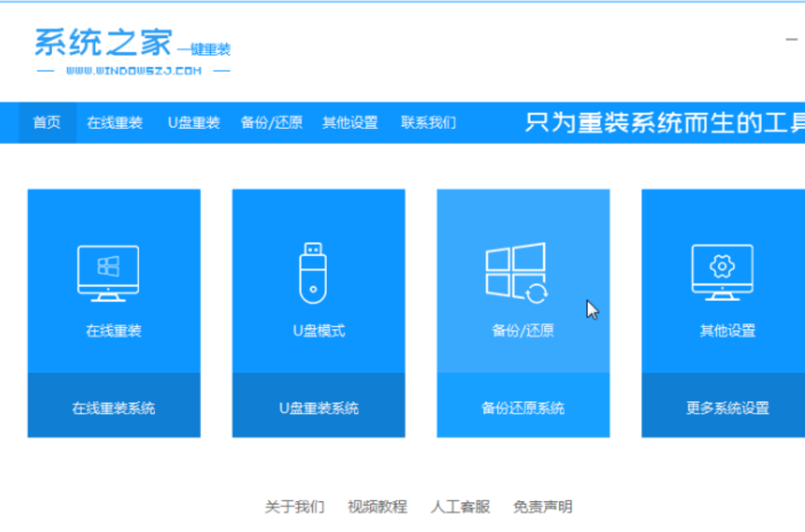Viewport: 805px width, 532px height.
Task: Click 在线重装 label in first card
Action: coord(113,331)
